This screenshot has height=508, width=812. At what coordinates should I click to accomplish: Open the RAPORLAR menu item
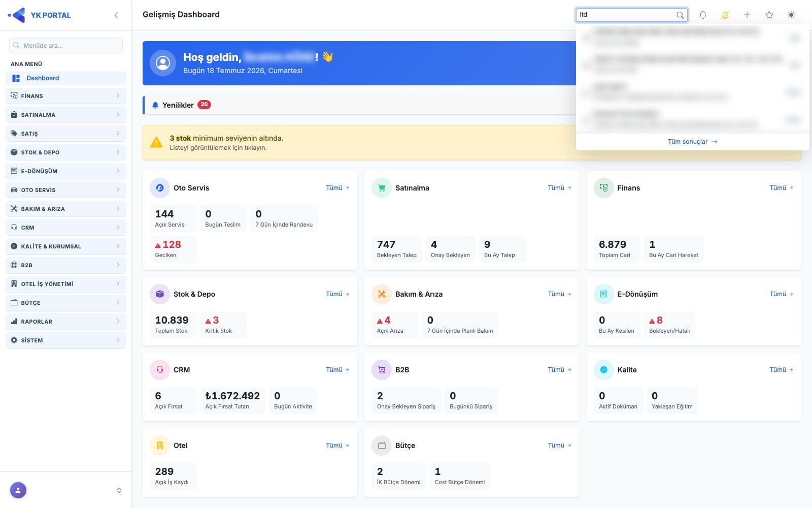[x=66, y=322]
